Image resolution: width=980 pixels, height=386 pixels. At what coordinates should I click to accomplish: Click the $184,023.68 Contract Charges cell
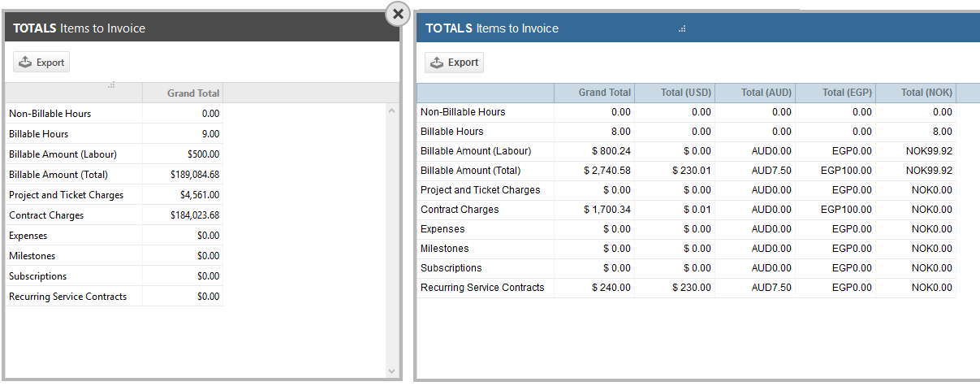click(x=183, y=215)
